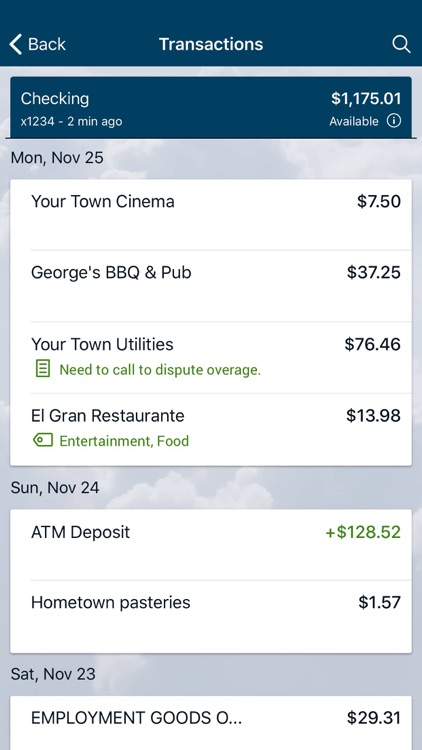Tap the +$128.52 deposit amount
Image resolution: width=422 pixels, height=750 pixels.
click(x=363, y=532)
